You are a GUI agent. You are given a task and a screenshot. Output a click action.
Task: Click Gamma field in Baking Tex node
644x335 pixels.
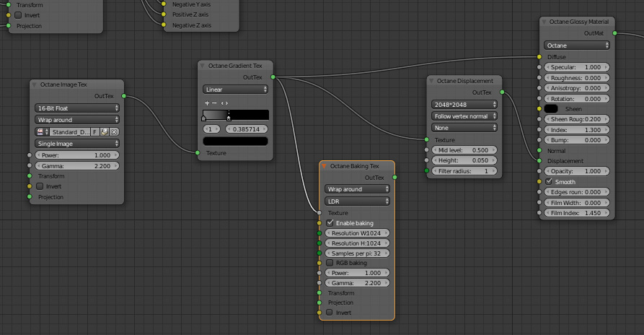click(357, 283)
